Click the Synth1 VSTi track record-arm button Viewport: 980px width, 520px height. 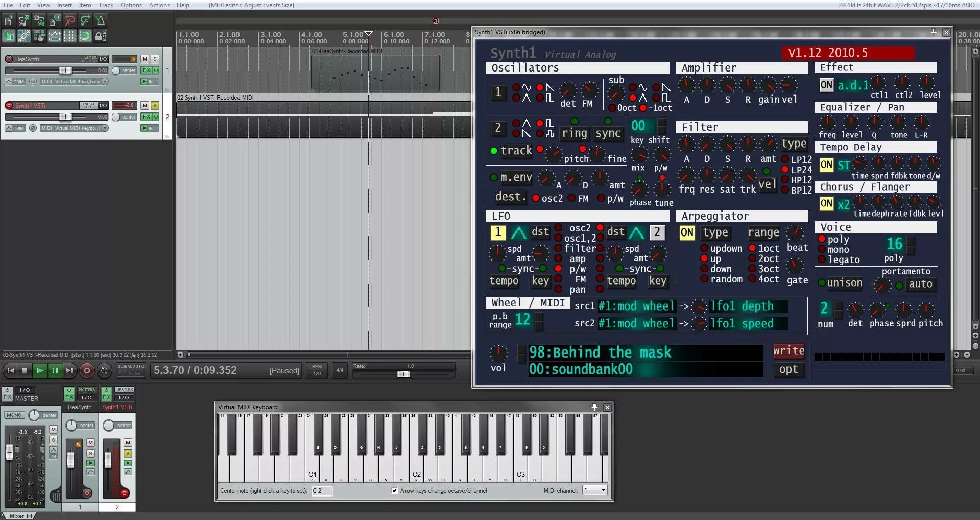tap(9, 106)
